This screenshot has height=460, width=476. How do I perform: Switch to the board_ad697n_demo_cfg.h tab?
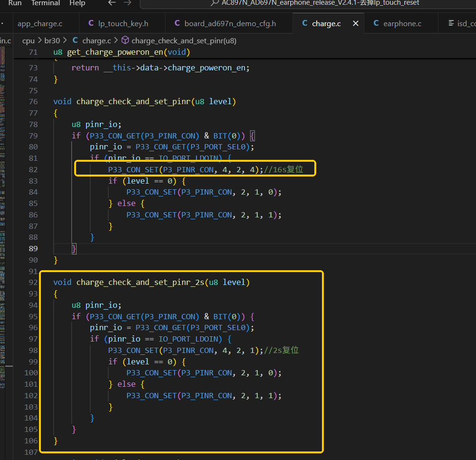[x=229, y=24]
